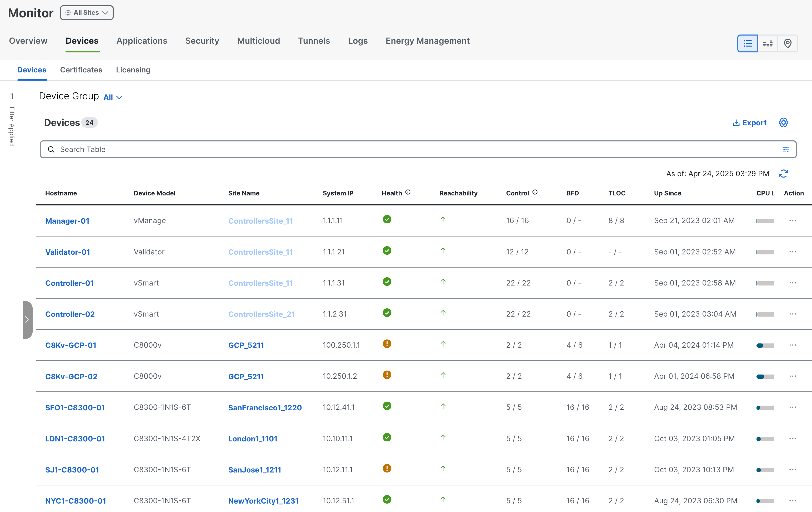The height and width of the screenshot is (512, 812).
Task: Click CPU load bar for C8Kv-GCP-02
Action: [x=765, y=377]
